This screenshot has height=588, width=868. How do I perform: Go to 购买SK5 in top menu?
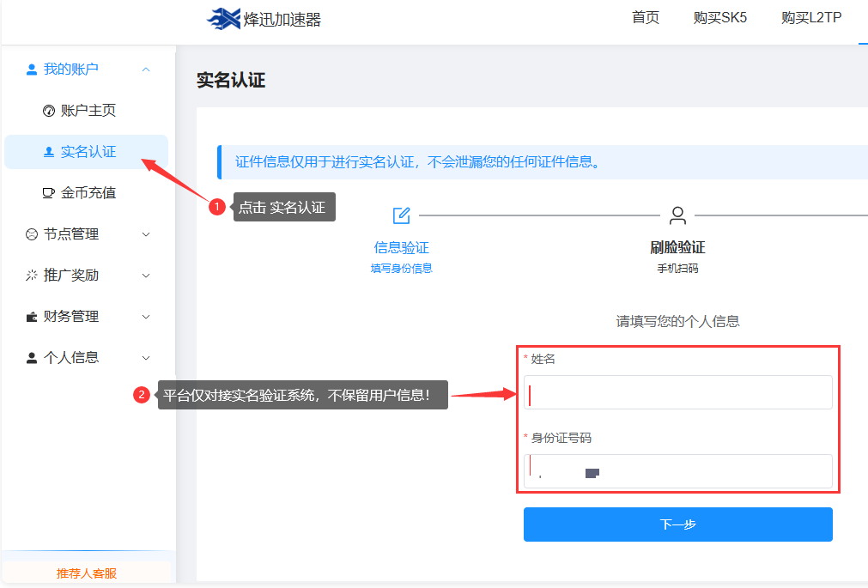point(719,18)
